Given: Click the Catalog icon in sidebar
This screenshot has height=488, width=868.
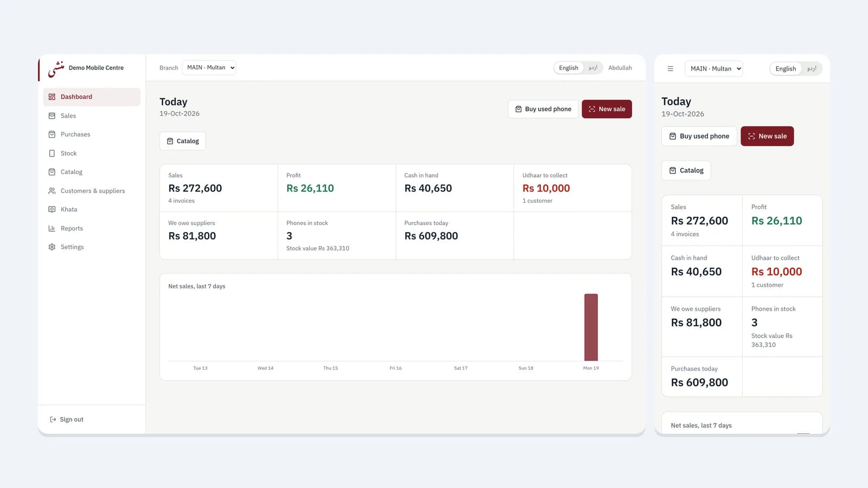Looking at the screenshot, I should 52,172.
